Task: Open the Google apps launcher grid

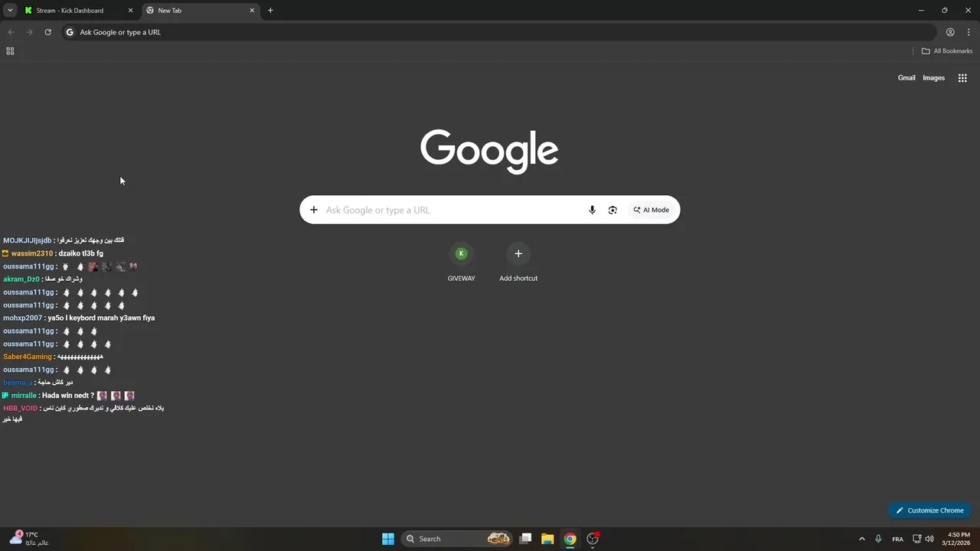Action: click(x=962, y=78)
